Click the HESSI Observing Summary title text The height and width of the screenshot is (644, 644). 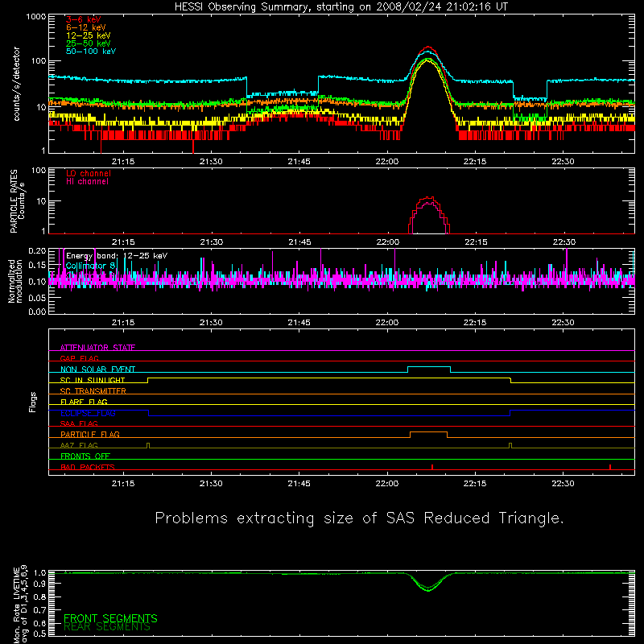tap(341, 7)
